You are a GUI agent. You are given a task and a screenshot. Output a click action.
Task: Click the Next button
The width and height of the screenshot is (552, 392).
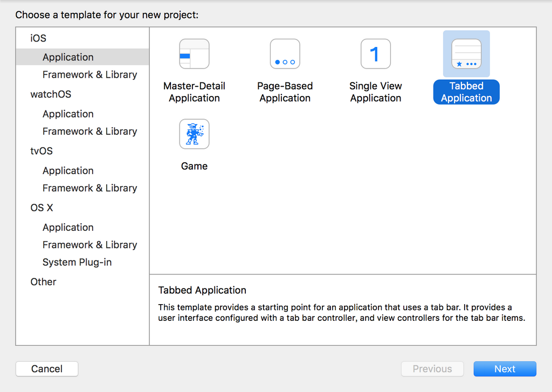[505, 369]
